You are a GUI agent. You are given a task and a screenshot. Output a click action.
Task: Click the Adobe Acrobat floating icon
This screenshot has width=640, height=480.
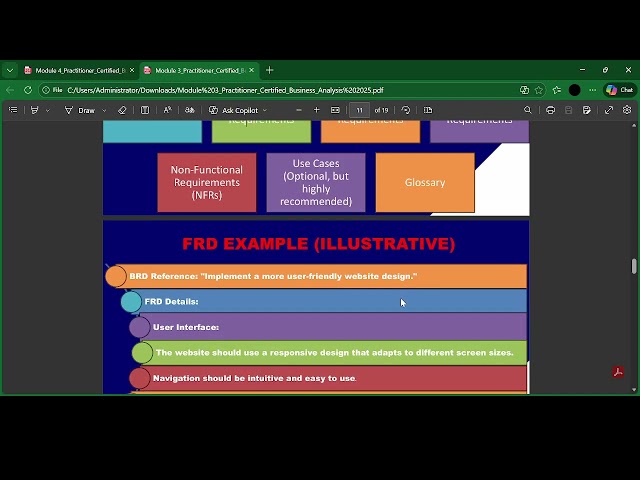pos(618,373)
